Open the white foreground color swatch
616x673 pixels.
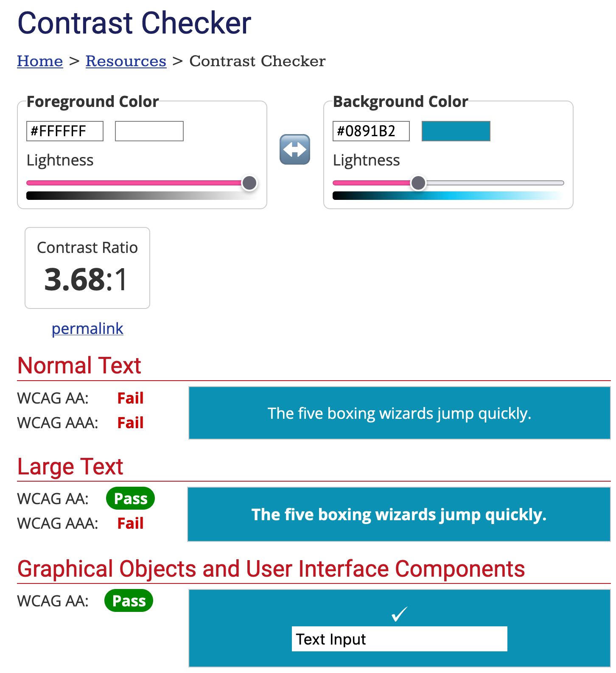tap(149, 131)
